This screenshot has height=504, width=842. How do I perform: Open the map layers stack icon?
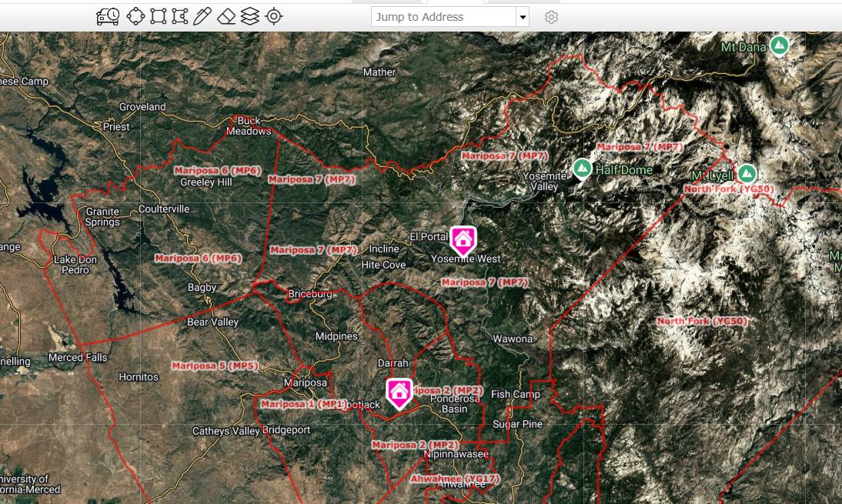[x=250, y=16]
